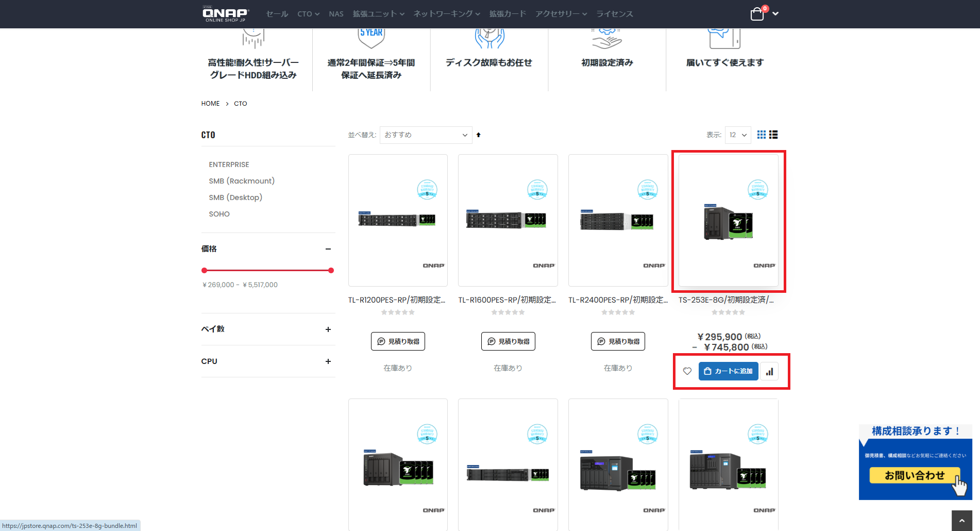Click the TS-253E-8G star rating
This screenshot has height=531, width=980.
[x=728, y=312]
